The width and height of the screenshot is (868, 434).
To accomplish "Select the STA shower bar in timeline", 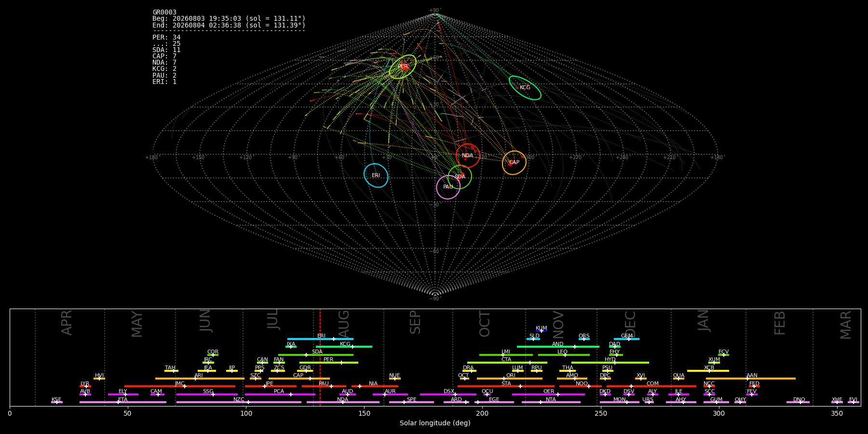I will [x=506, y=386].
